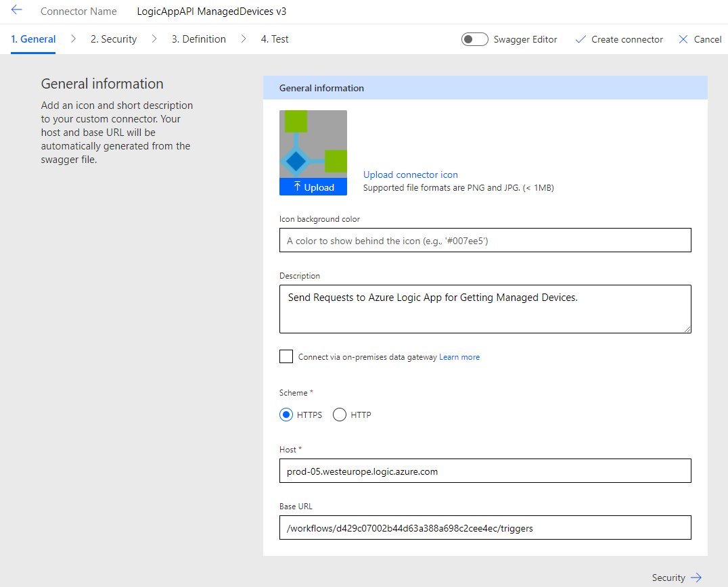Screen dimensions: 728x587
Task: Enable Connect via on-premises data gateway checkbox
Action: pyautogui.click(x=286, y=356)
